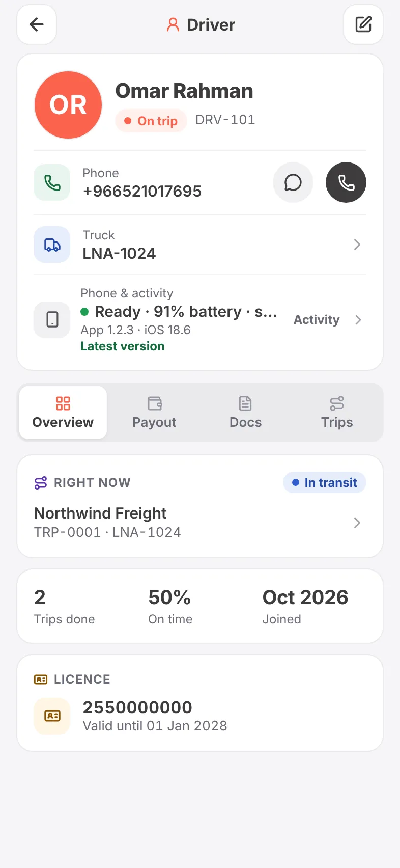The height and width of the screenshot is (868, 400).
Task: Tap the Activity link
Action: (x=317, y=320)
